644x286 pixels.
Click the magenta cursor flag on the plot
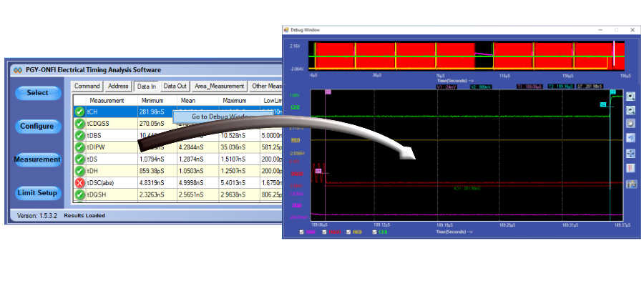tap(327, 92)
